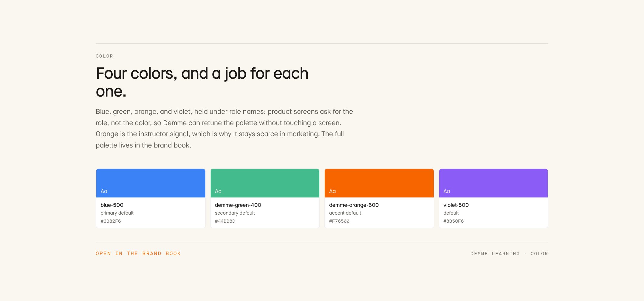Click the 'default' role label under violet-500
644x301 pixels.
click(x=451, y=213)
